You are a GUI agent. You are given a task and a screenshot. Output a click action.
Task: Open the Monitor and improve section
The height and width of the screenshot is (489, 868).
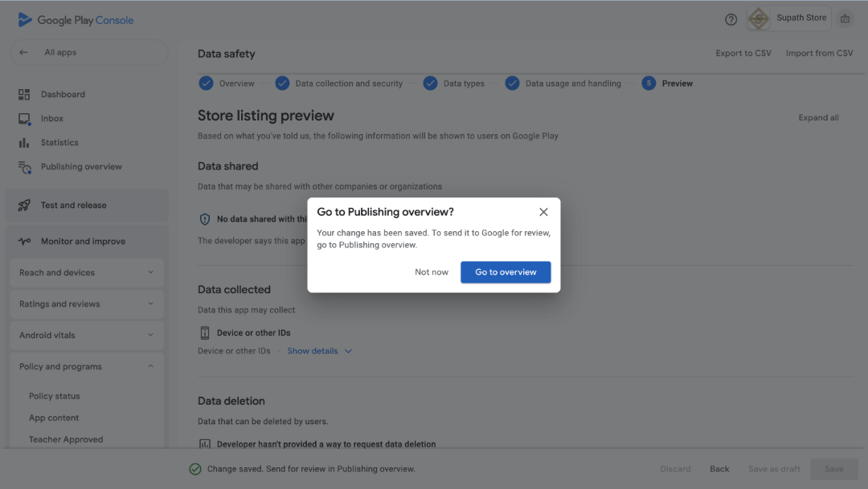click(x=83, y=242)
